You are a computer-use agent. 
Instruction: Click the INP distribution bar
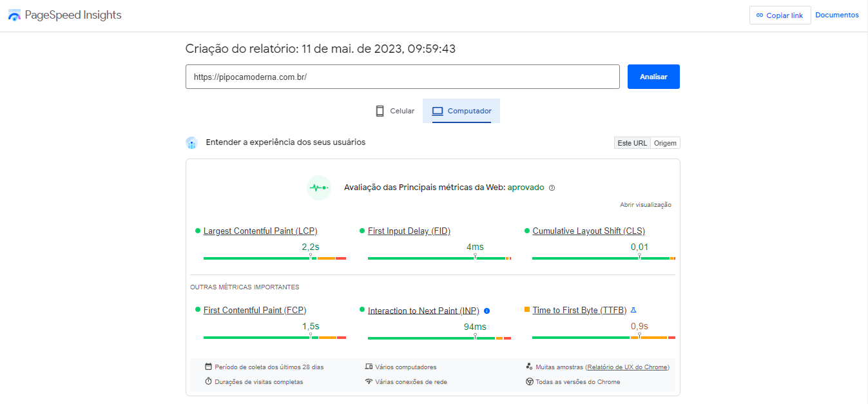point(439,338)
